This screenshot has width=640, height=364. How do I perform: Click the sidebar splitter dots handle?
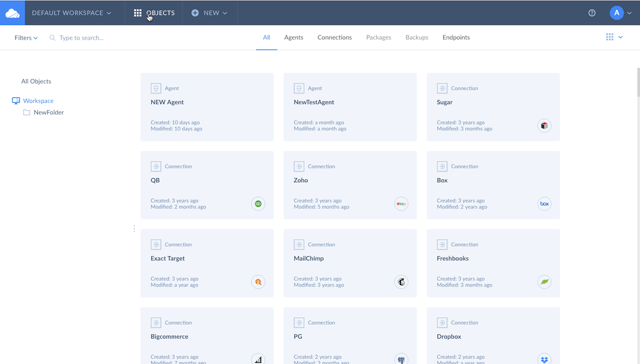134,228
